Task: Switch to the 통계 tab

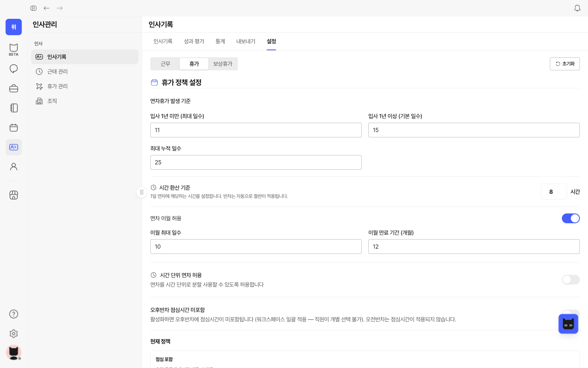Action: pos(220,41)
